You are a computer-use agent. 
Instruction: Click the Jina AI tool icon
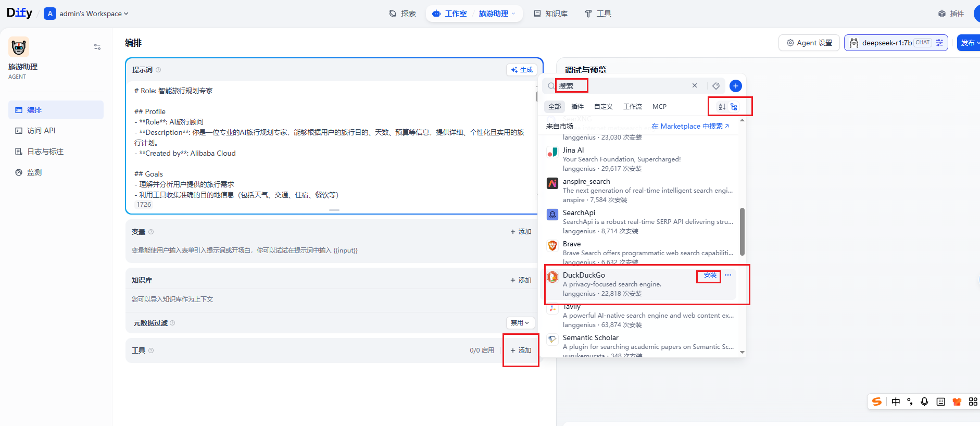point(552,152)
